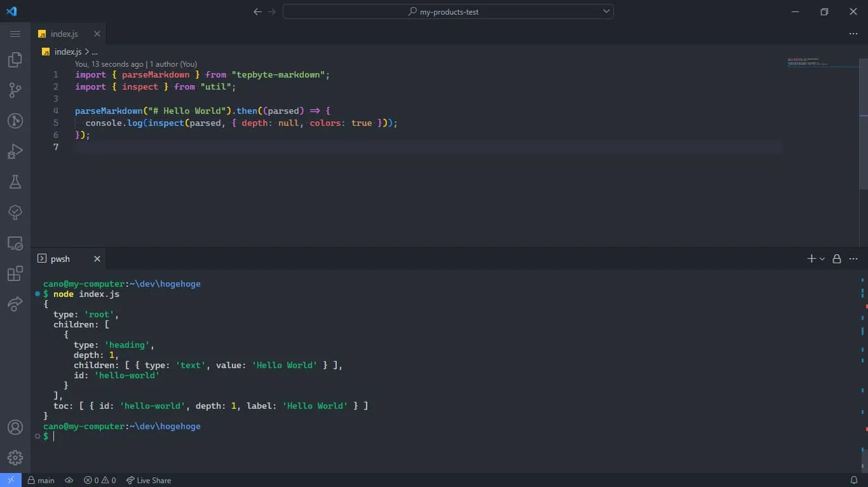Open the Testing flask icon
The height and width of the screenshot is (487, 868).
(15, 182)
